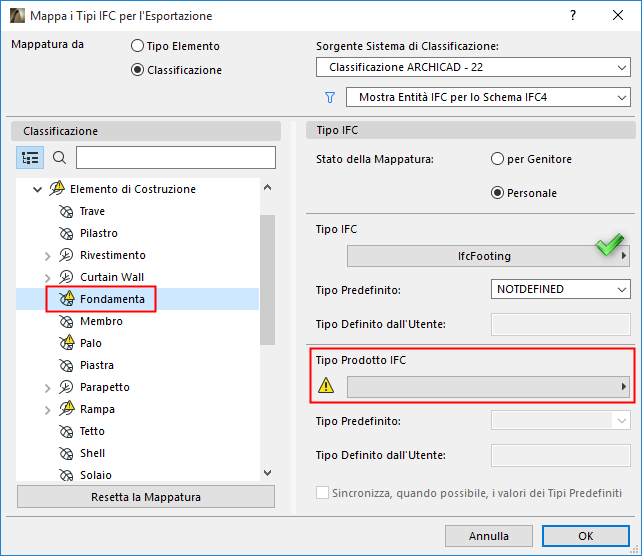642x556 pixels.
Task: Click the Fondamenta mapping icon
Action: [67, 299]
